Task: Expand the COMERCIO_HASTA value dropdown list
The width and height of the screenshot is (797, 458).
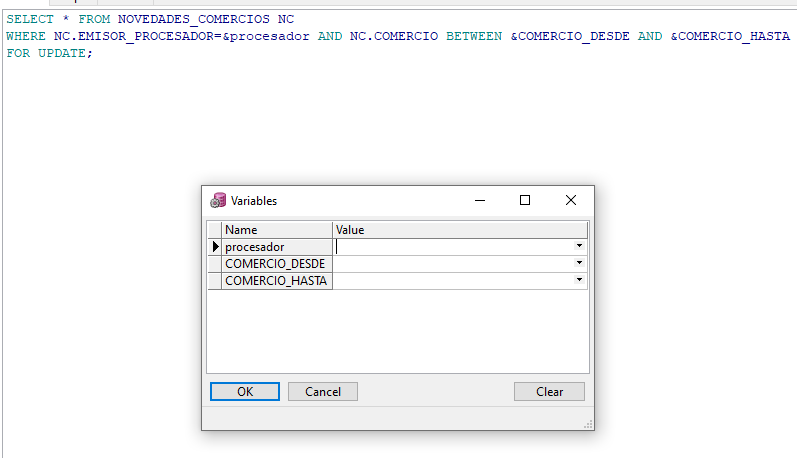Action: [x=579, y=281]
